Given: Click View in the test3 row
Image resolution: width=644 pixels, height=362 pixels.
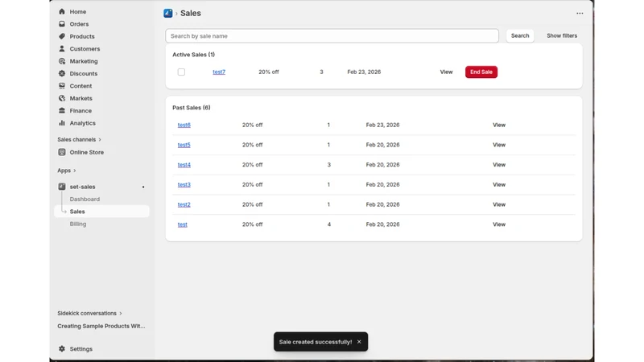Looking at the screenshot, I should point(499,184).
